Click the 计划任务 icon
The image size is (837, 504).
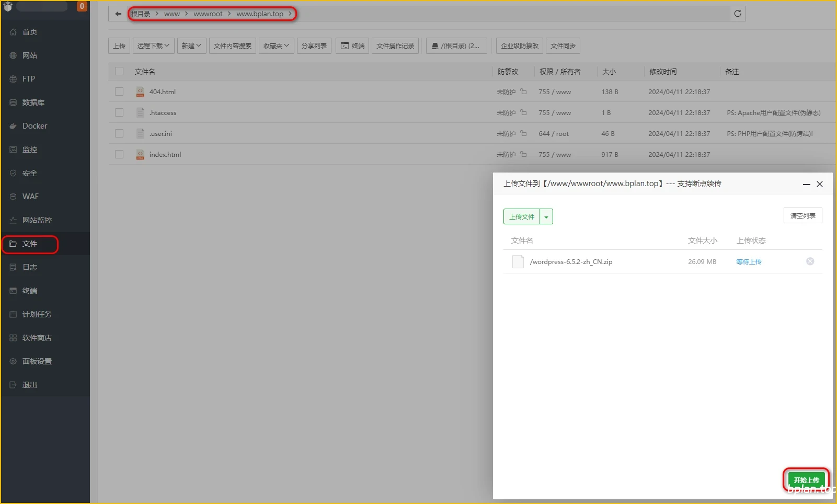coord(13,314)
